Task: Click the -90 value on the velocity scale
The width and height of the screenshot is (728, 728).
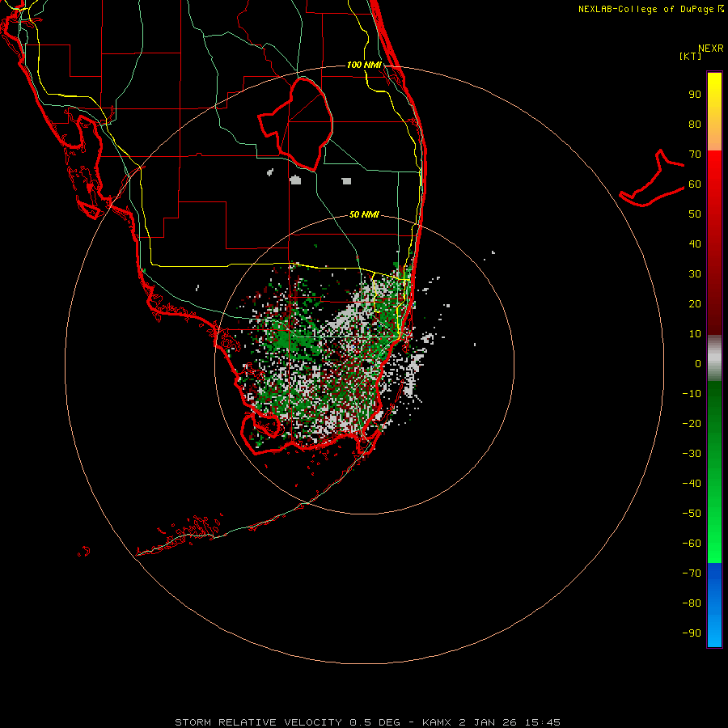Action: [692, 633]
